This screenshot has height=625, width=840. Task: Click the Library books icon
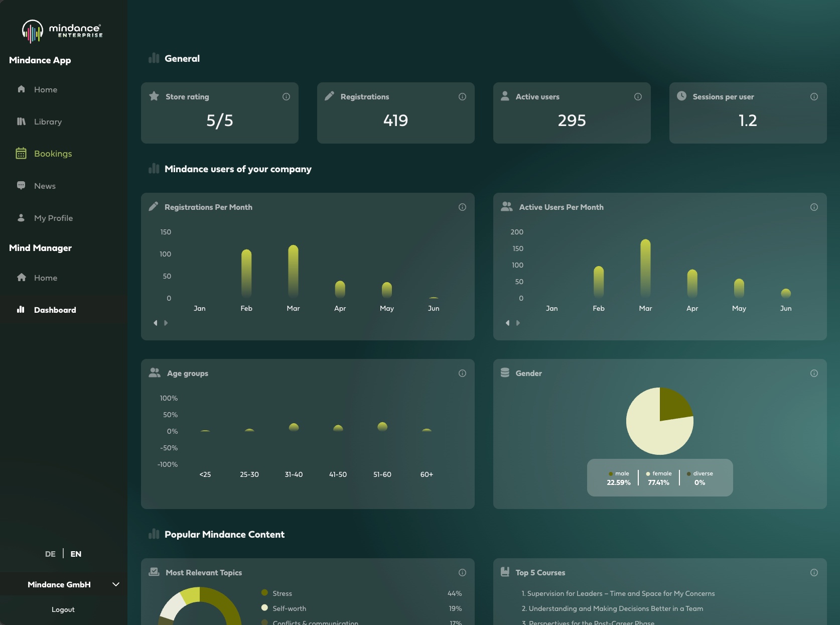(21, 121)
